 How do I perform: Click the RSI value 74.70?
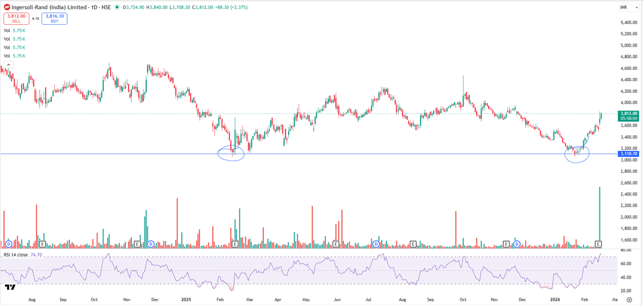(x=36, y=254)
